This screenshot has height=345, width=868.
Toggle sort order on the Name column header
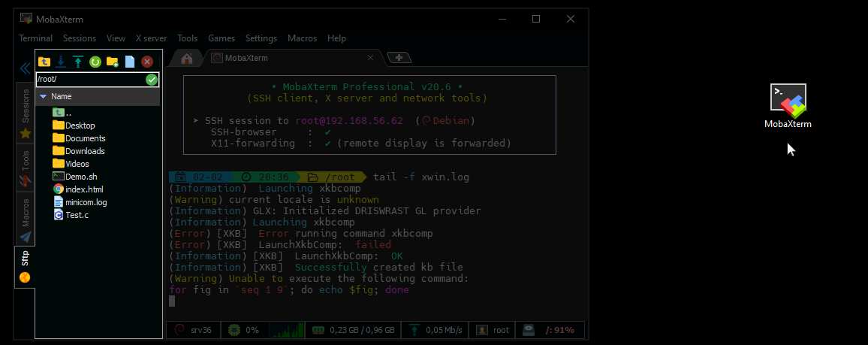98,96
